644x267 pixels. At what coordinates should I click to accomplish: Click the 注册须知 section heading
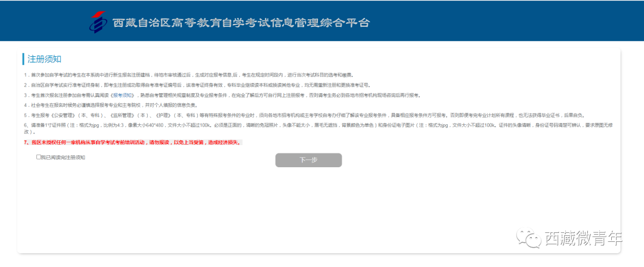[x=44, y=59]
